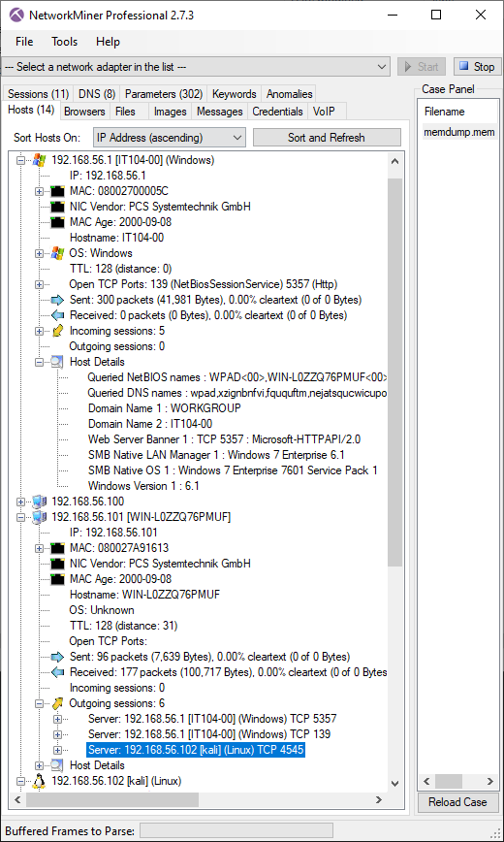Select the SMB Native OS 1 row

233,470
